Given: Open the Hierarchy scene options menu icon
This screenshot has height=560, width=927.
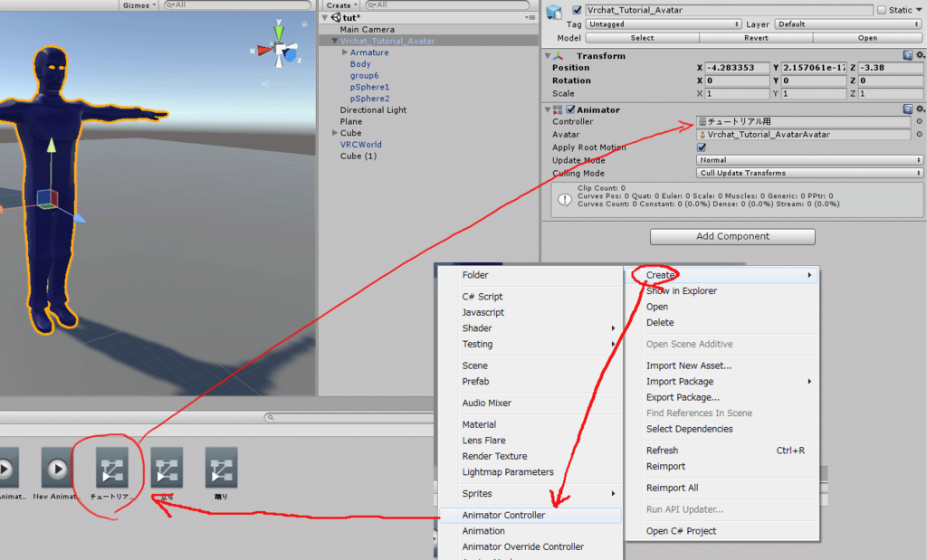Looking at the screenshot, I should point(530,18).
